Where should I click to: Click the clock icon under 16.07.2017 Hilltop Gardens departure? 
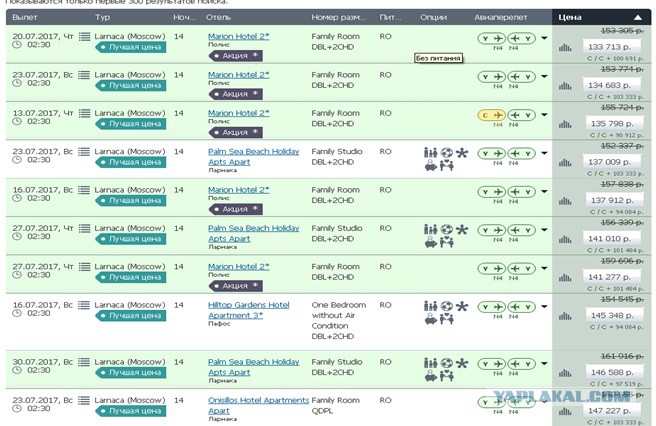[x=17, y=313]
